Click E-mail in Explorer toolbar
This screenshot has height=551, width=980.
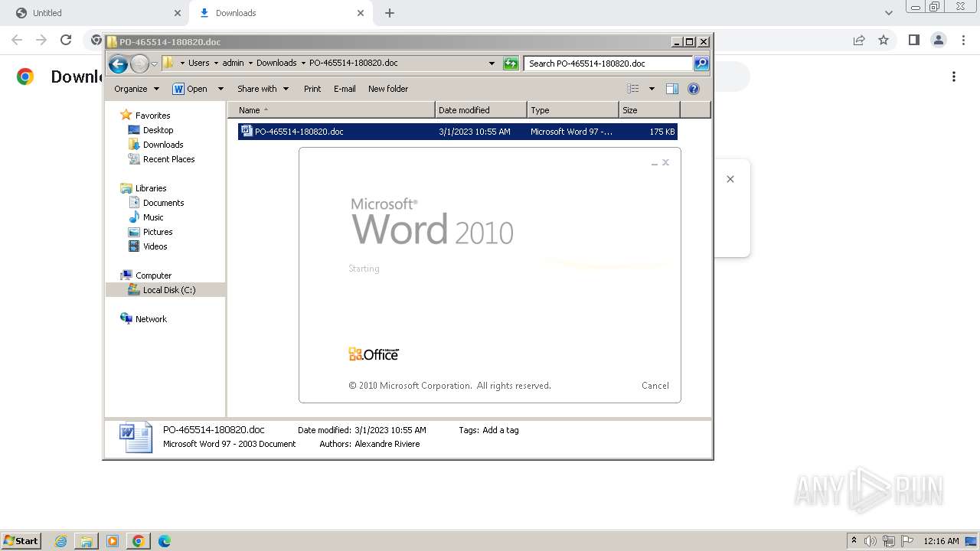(345, 89)
